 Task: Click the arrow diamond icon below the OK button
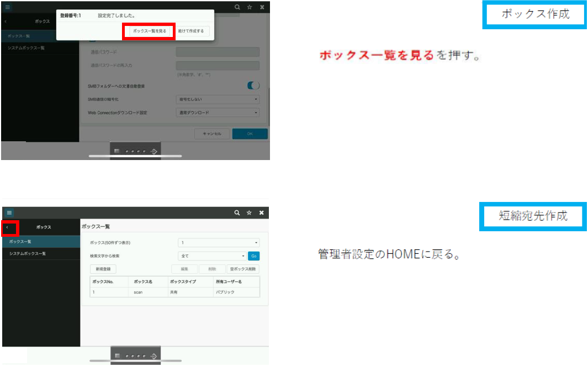155,150
